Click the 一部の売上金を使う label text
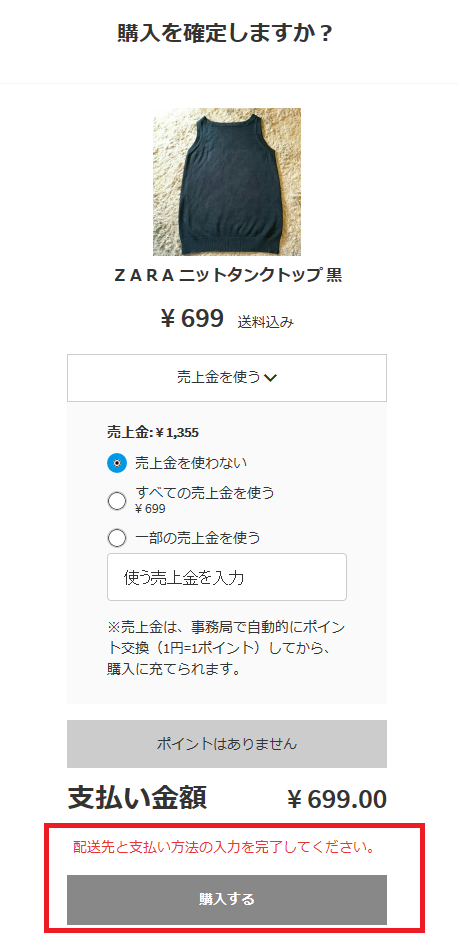The width and height of the screenshot is (458, 936). 198,538
